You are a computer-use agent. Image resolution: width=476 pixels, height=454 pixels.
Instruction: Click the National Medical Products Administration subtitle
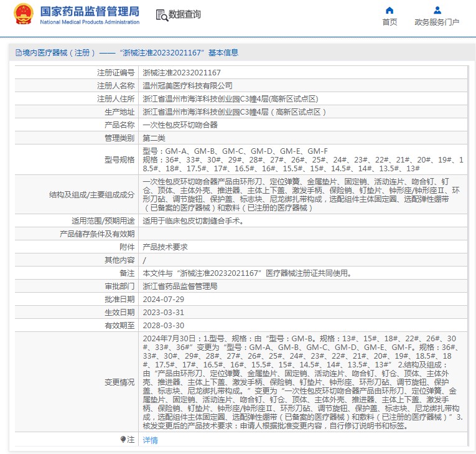(x=90, y=22)
